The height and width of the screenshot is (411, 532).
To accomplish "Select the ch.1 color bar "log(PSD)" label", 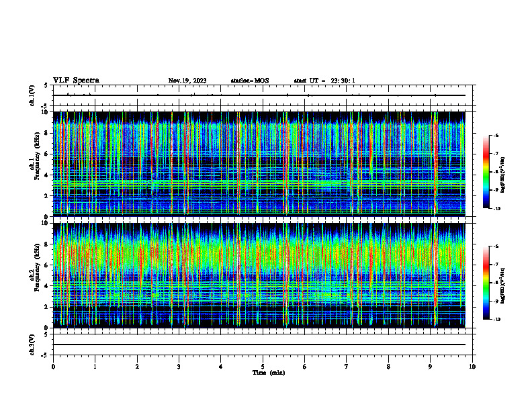I will tap(503, 175).
